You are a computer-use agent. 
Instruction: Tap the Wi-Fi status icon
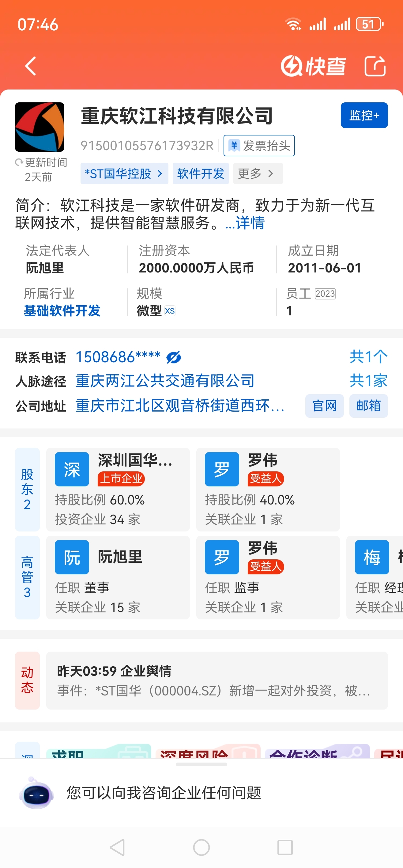(x=293, y=24)
